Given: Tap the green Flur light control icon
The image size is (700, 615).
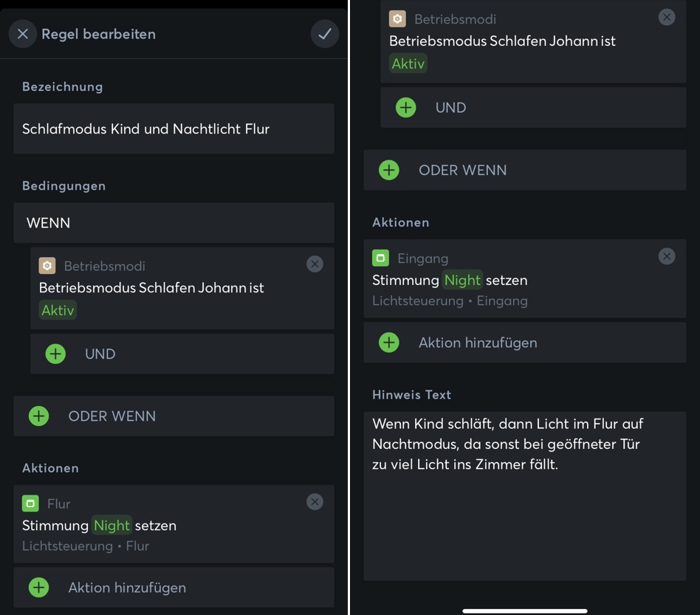Looking at the screenshot, I should coord(30,504).
